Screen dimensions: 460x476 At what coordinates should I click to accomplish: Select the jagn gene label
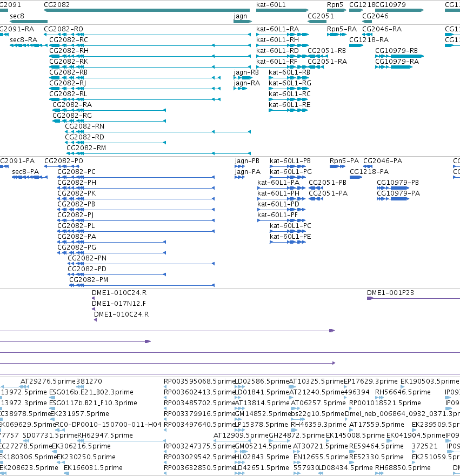coord(240,16)
